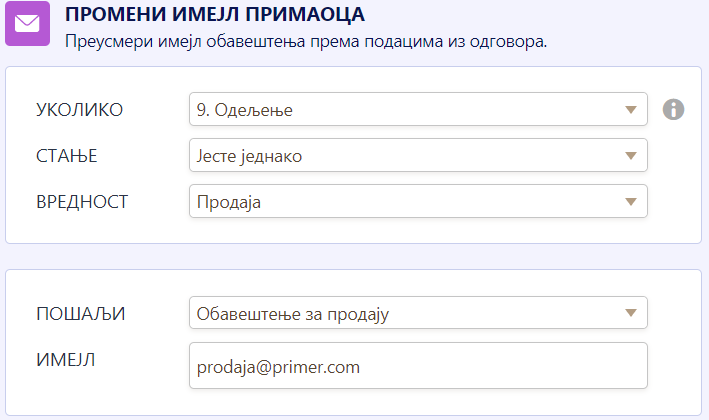Click the ИМЕЛ label
This screenshot has width=709, height=420.
65,360
